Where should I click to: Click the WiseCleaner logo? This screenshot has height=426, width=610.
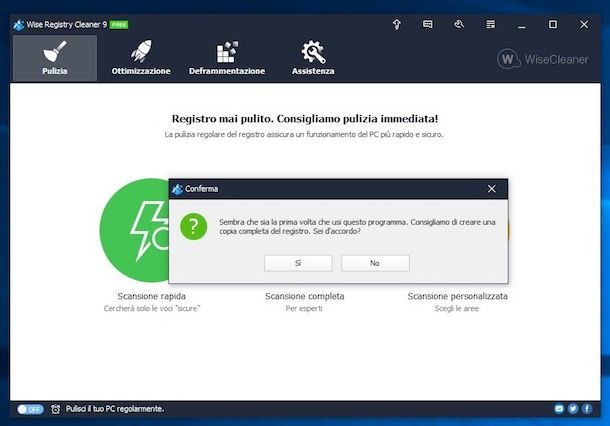coord(542,59)
